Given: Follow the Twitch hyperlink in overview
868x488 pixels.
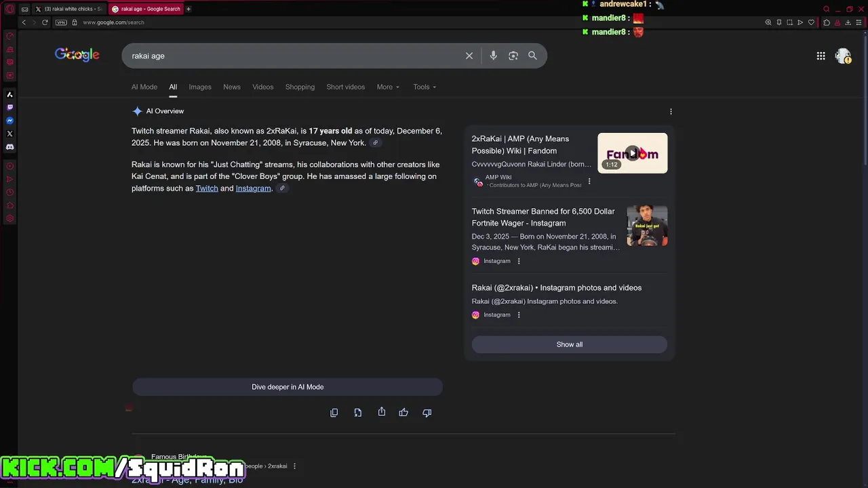Looking at the screenshot, I should pyautogui.click(x=207, y=188).
